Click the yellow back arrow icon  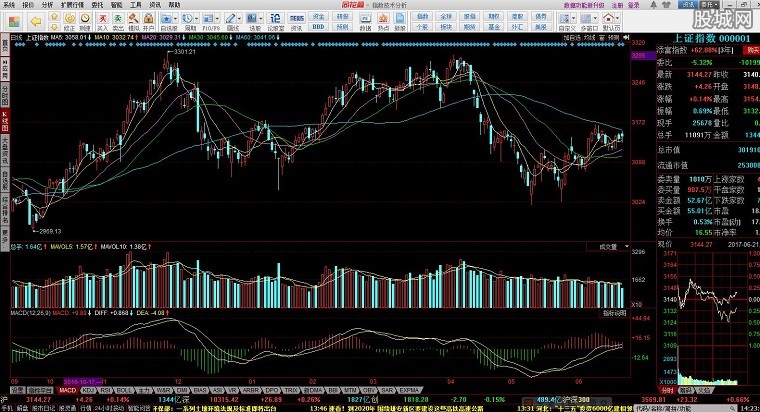[35, 21]
